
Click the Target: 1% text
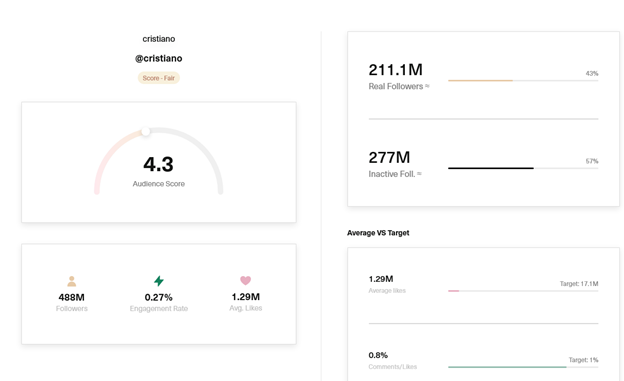click(583, 360)
